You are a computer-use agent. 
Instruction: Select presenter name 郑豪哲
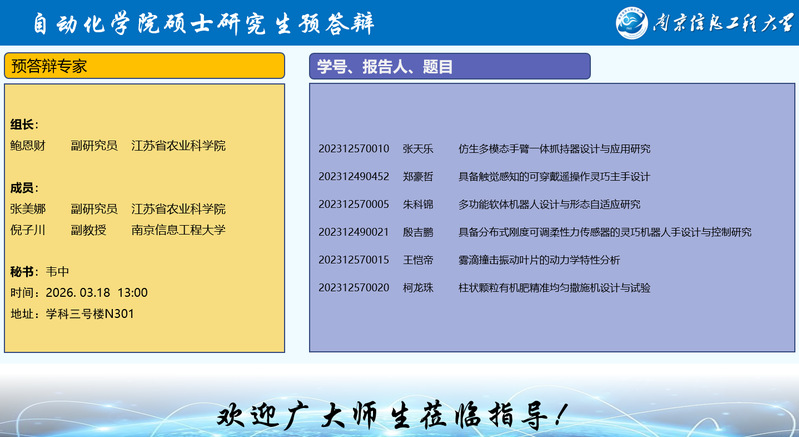[x=418, y=177]
